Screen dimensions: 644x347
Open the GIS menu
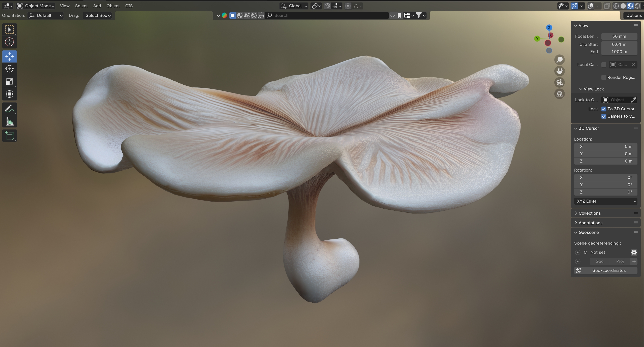pyautogui.click(x=129, y=6)
